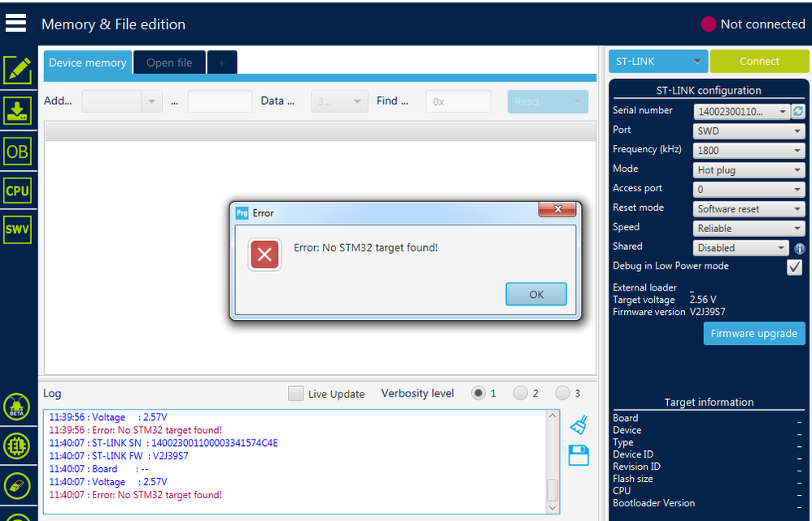Click the red error X icon in dialog
Image resolution: width=812 pixels, height=521 pixels.
[264, 254]
